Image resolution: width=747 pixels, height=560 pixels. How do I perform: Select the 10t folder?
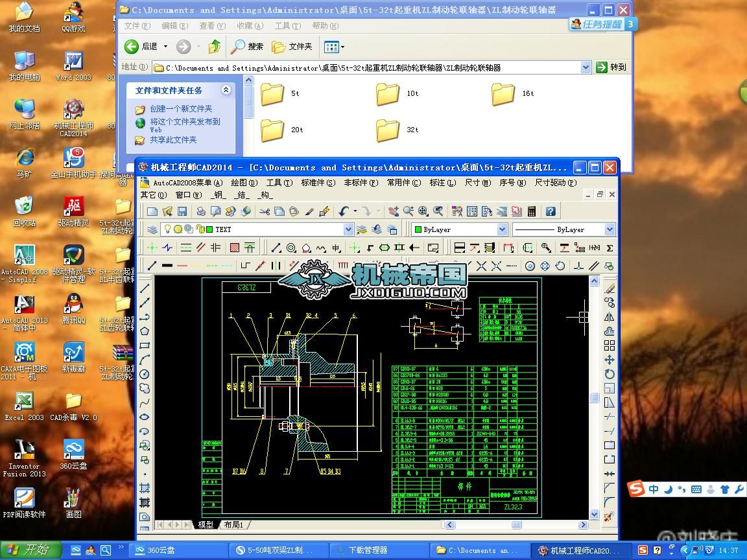[397, 94]
